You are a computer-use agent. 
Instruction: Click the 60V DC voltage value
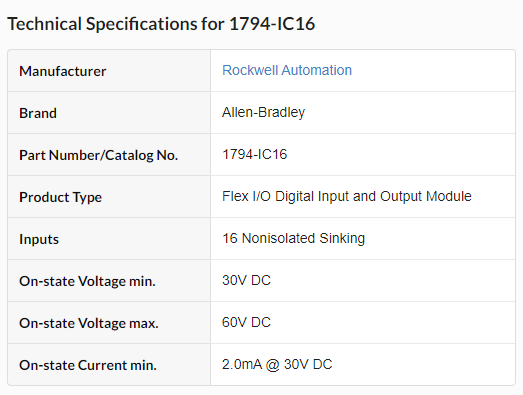coord(246,323)
